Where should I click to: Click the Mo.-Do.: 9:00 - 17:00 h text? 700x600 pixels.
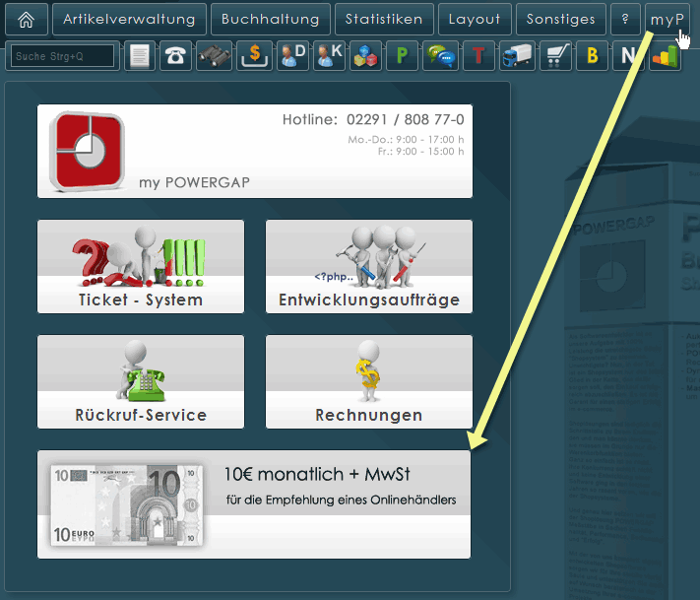(x=406, y=140)
